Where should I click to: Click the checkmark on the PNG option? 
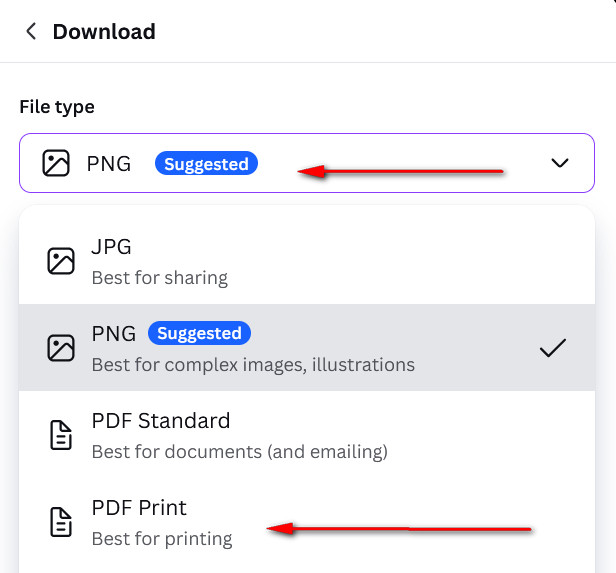coord(552,348)
